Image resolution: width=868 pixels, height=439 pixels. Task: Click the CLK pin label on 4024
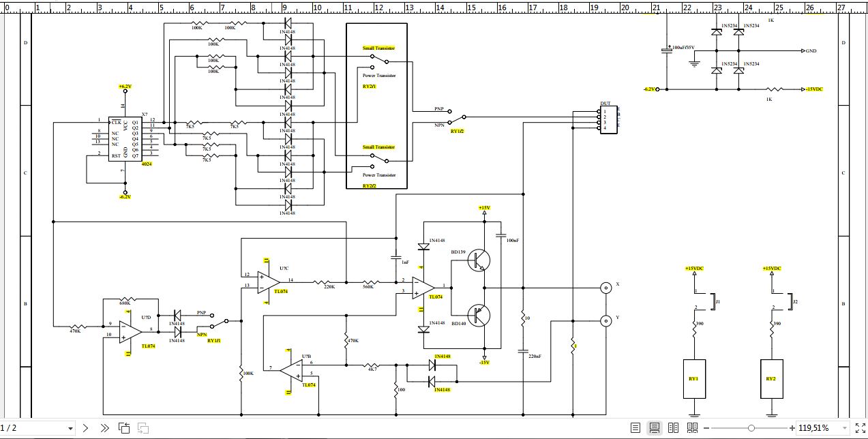(x=117, y=122)
